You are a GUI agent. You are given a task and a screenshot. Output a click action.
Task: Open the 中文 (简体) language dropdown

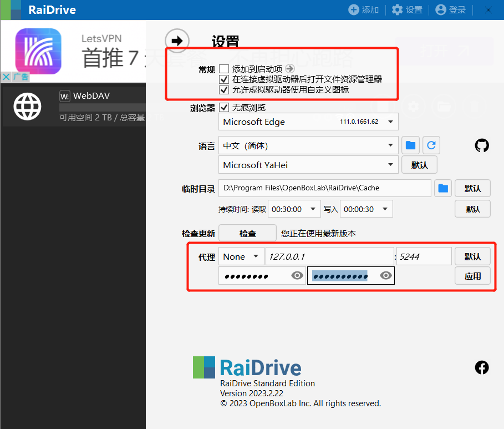click(x=309, y=145)
